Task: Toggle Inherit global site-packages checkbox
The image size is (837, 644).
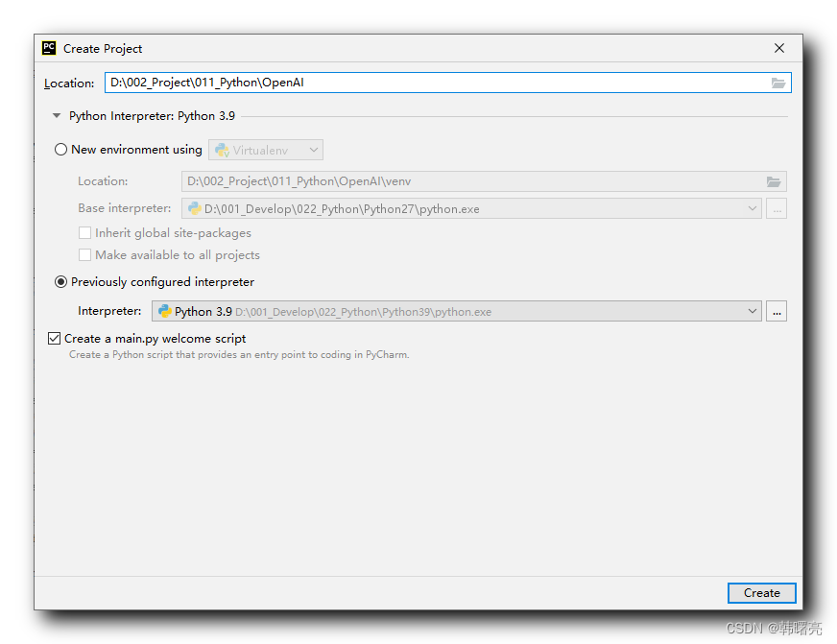Action: [x=84, y=233]
